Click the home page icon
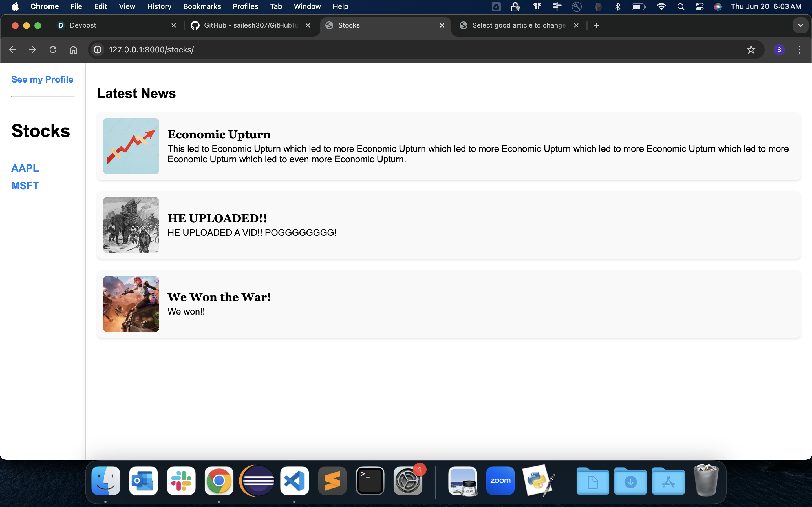This screenshot has width=812, height=507. point(73,50)
